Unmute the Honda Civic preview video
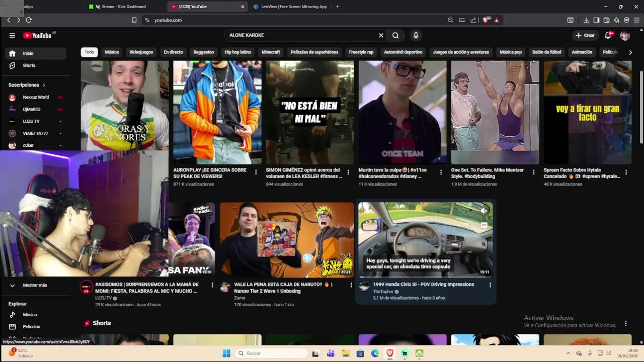 pos(484,211)
